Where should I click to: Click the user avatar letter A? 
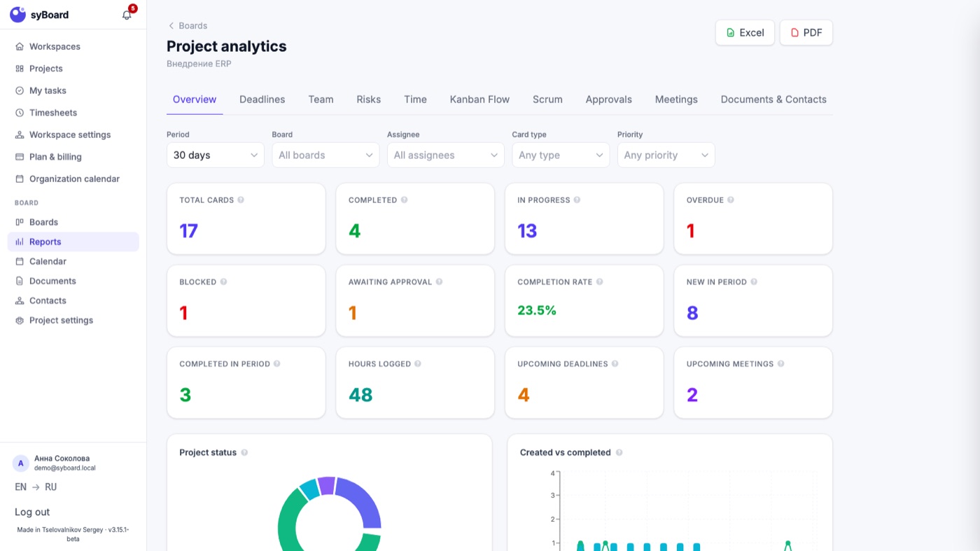[20, 463]
